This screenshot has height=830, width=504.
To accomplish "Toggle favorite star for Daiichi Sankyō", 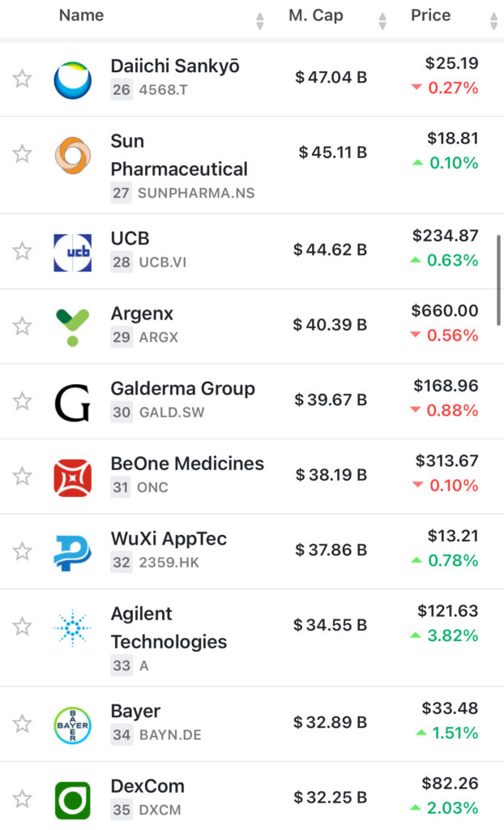I will point(22,79).
